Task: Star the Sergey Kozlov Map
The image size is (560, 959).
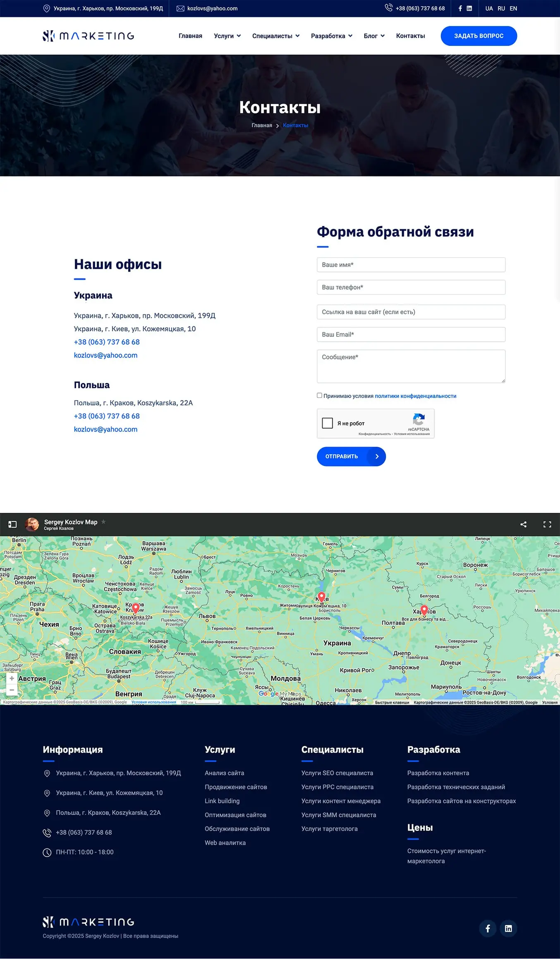Action: [103, 522]
